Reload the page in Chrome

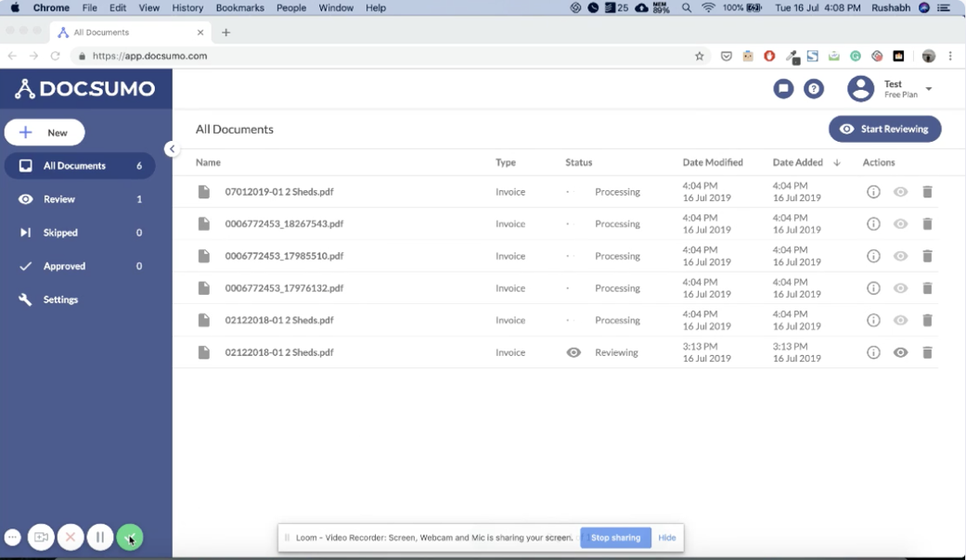pyautogui.click(x=55, y=56)
